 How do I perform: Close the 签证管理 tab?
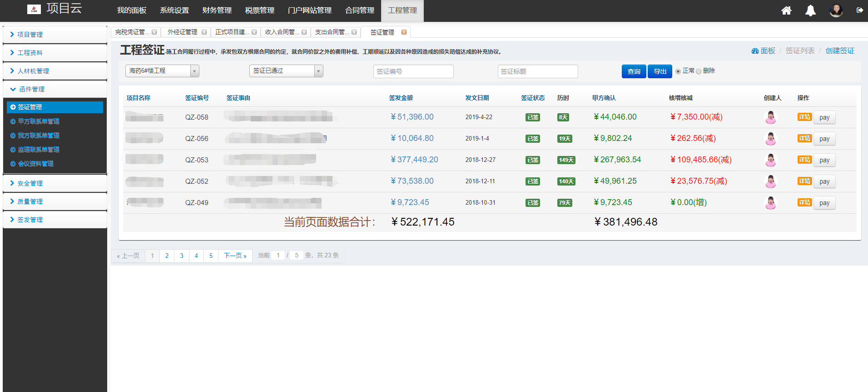point(404,32)
